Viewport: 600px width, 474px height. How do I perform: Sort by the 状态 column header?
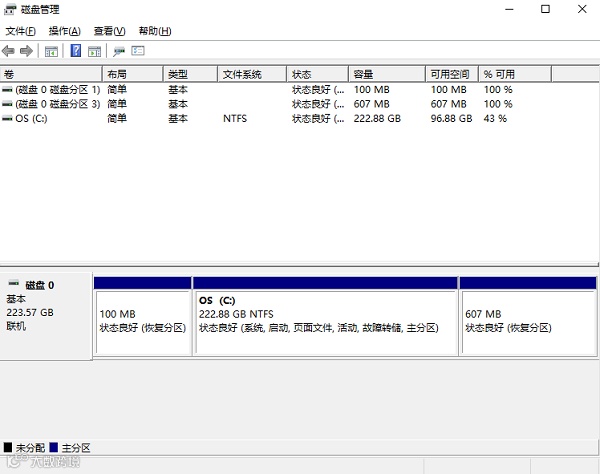click(318, 74)
